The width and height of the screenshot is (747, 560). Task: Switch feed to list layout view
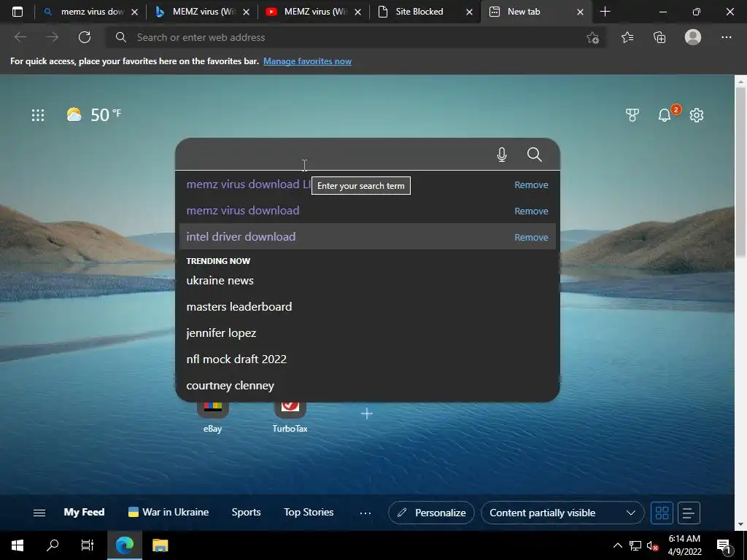(689, 513)
